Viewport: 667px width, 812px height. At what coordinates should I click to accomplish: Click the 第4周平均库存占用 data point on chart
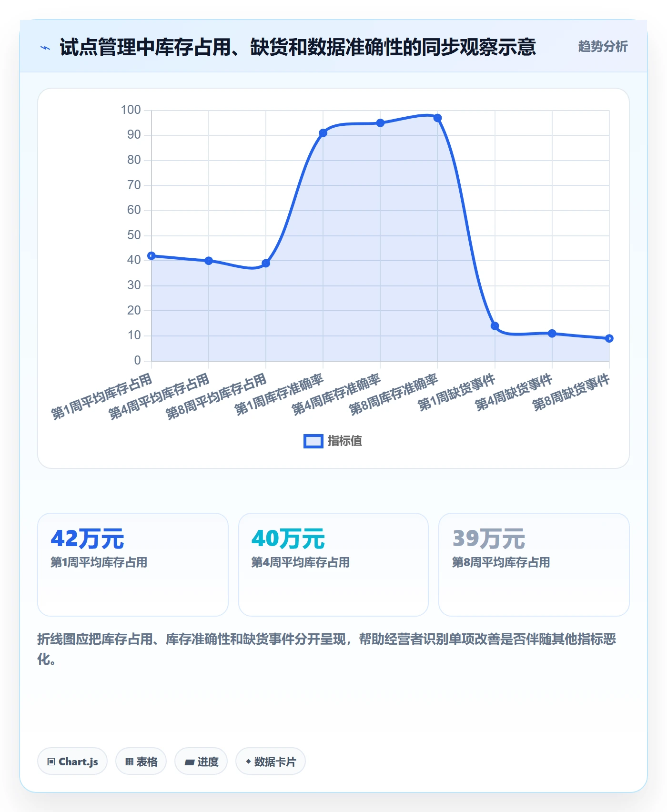click(x=209, y=261)
